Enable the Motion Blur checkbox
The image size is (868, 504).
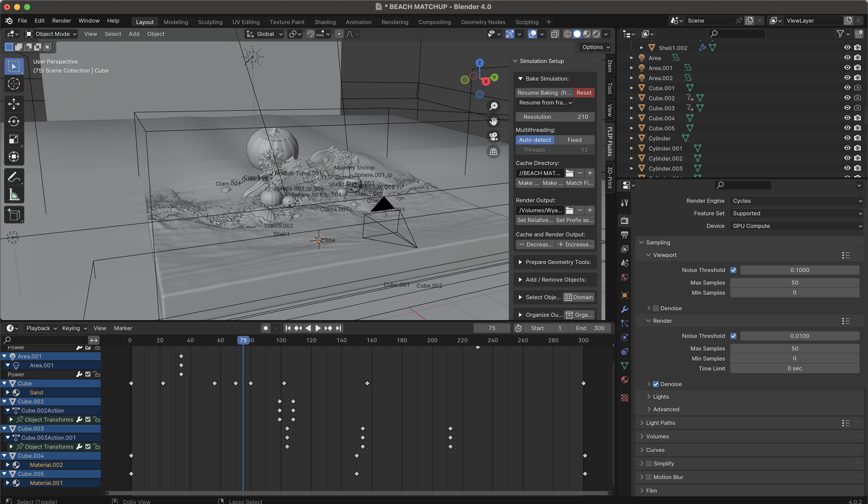(649, 477)
